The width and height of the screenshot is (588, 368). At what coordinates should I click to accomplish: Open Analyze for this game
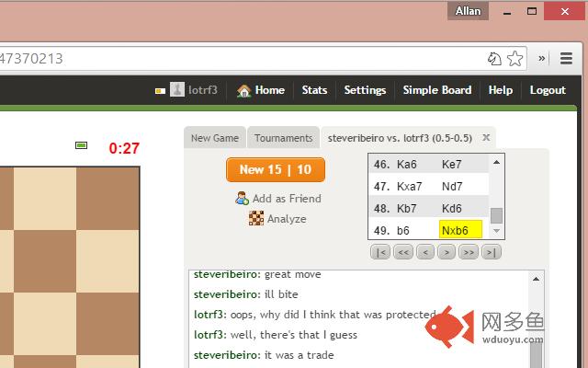(x=287, y=219)
